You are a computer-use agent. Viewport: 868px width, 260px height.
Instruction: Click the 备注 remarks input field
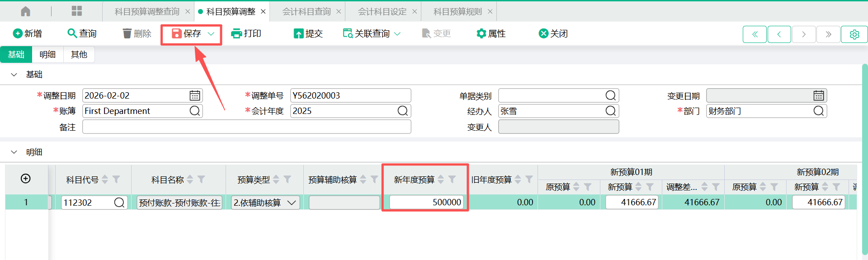coord(246,127)
